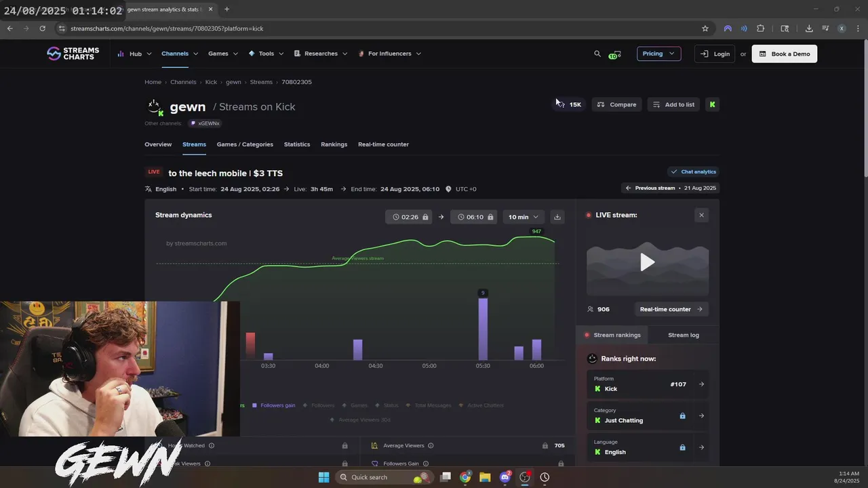Bookmark this page with the star icon

click(705, 28)
